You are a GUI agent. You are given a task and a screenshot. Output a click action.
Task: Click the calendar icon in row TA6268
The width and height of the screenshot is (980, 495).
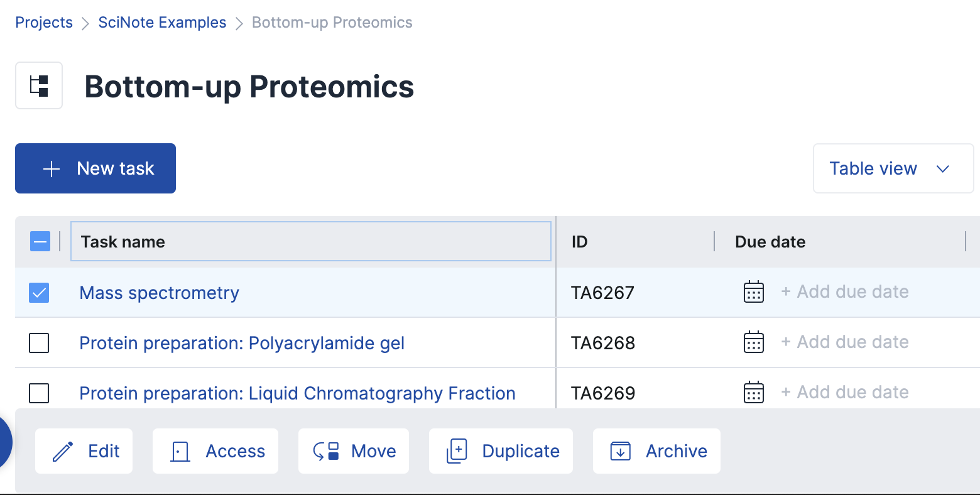click(753, 342)
